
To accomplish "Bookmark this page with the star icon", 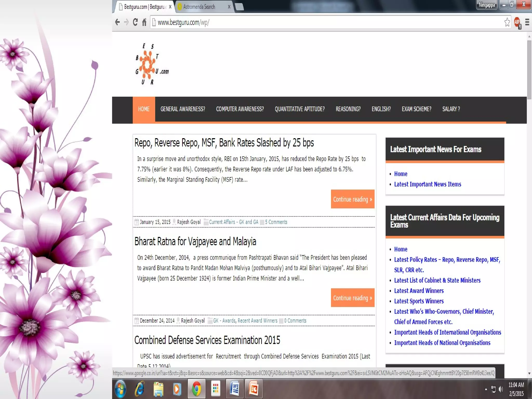I will tap(507, 22).
